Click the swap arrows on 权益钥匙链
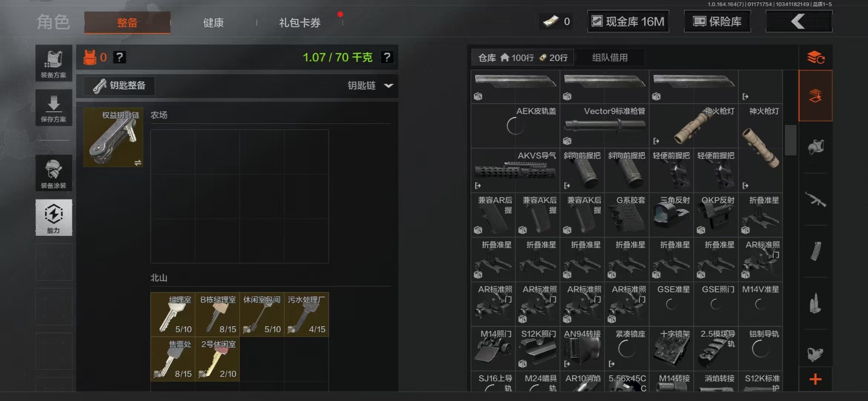 pos(138,162)
